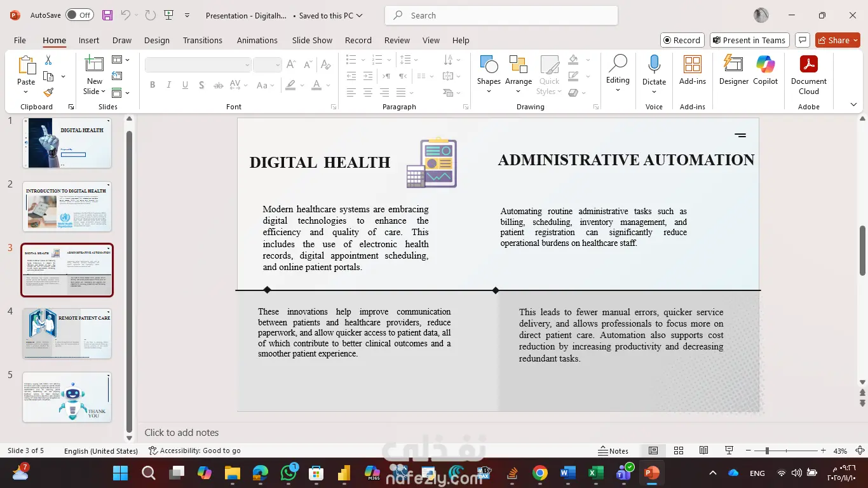
Task: Cut selection with the scissors icon
Action: pos(48,60)
